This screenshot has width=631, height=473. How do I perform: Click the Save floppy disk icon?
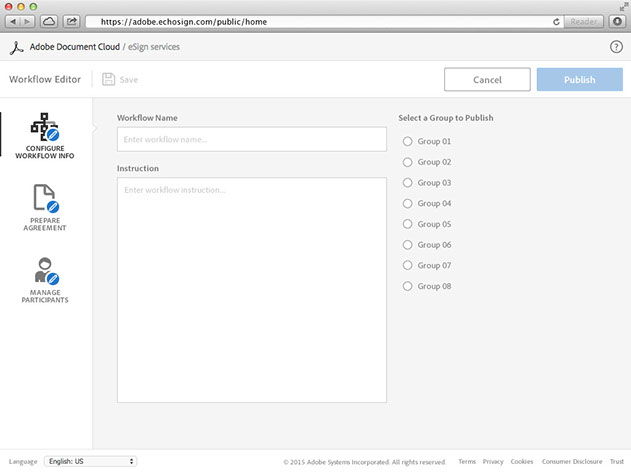[108, 79]
